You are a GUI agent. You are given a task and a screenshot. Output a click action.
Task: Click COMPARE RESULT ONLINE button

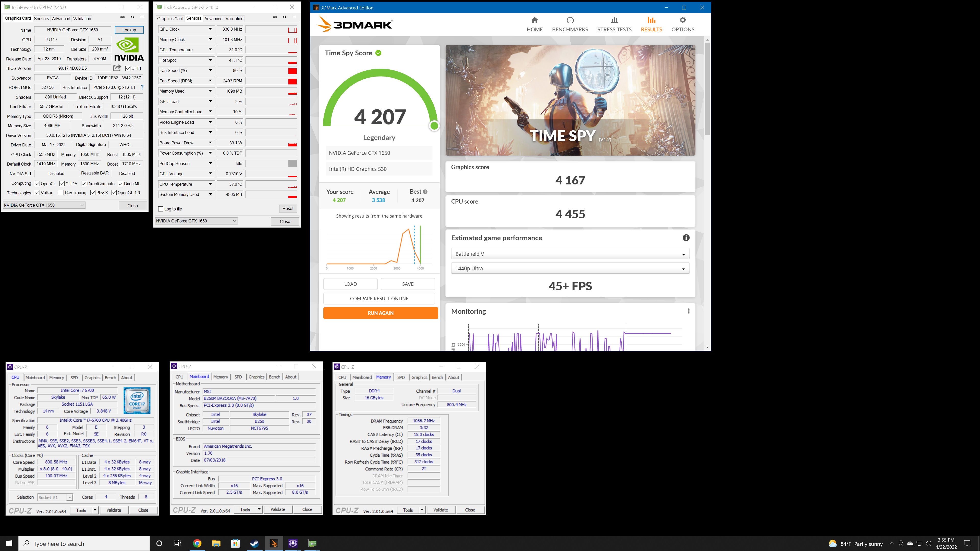pos(379,298)
